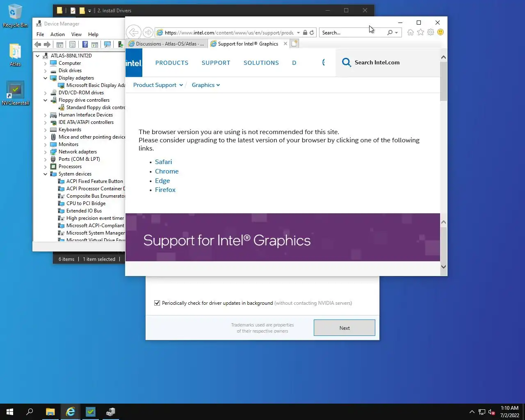Open Favorites star in Internet Explorer

click(x=420, y=32)
